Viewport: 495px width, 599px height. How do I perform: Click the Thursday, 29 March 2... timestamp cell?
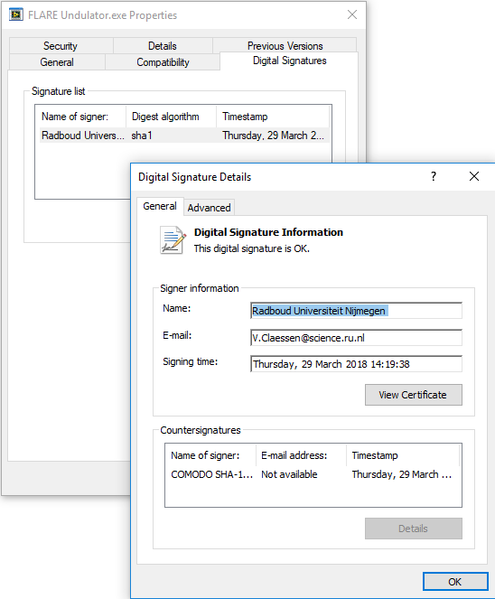click(273, 136)
